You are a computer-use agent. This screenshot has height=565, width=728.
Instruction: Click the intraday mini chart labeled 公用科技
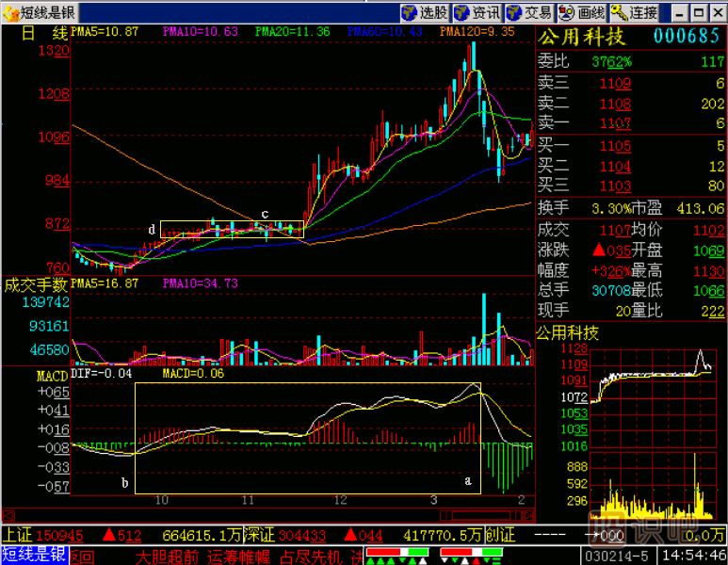point(631,424)
